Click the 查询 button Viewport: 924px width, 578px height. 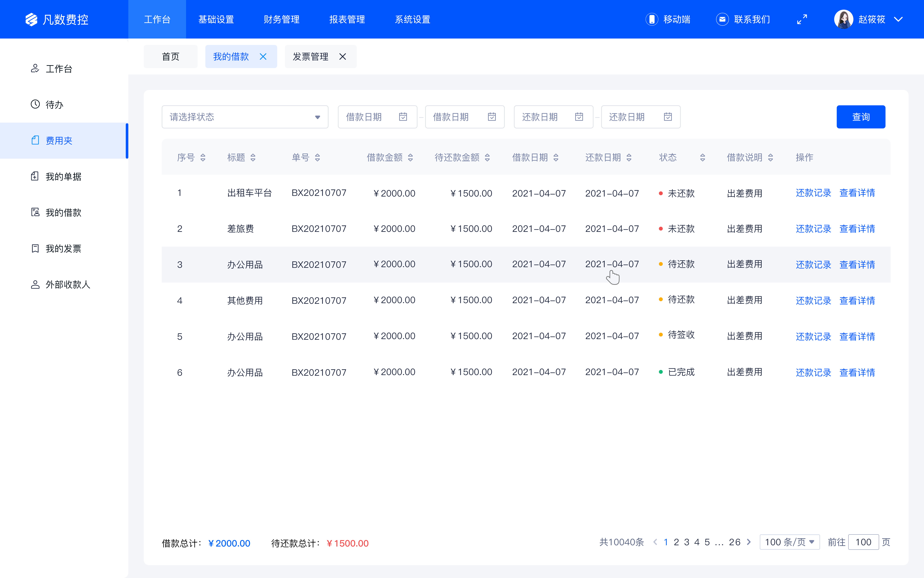point(861,117)
